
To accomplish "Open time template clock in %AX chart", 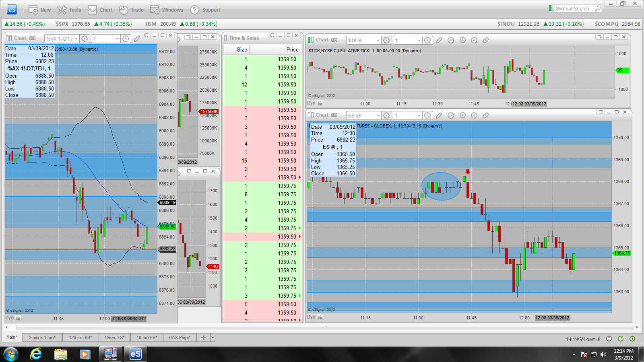I will (x=126, y=39).
